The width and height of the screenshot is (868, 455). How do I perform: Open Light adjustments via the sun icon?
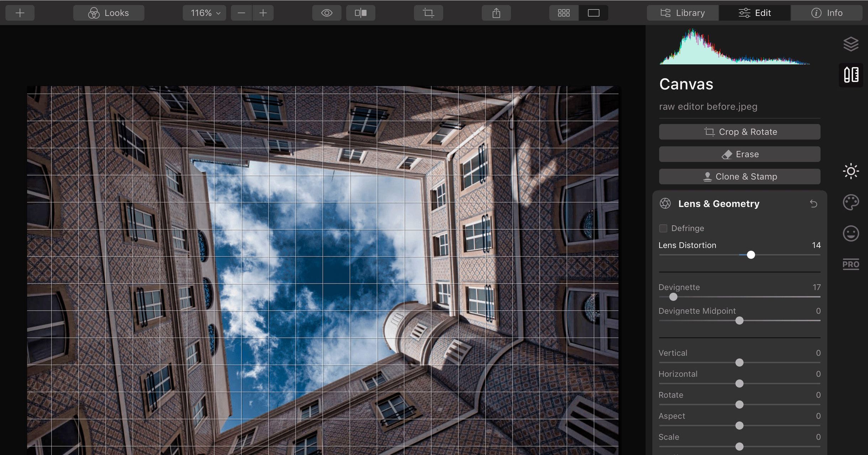tap(851, 171)
